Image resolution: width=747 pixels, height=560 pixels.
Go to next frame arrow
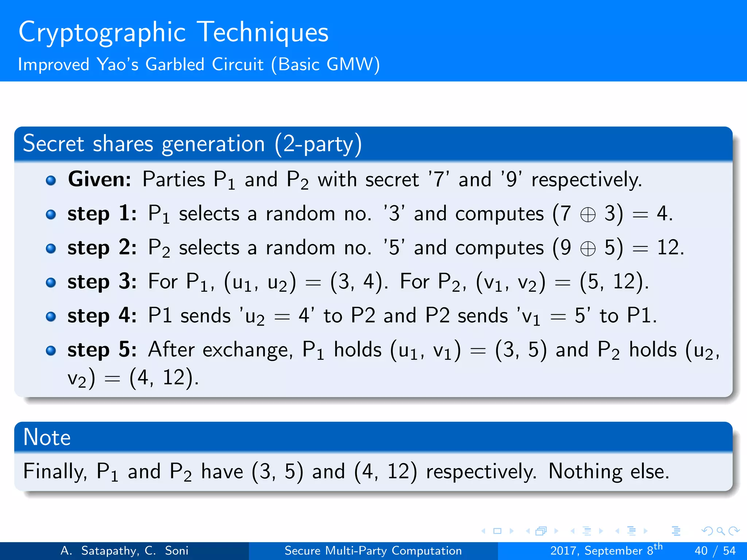[556, 531]
